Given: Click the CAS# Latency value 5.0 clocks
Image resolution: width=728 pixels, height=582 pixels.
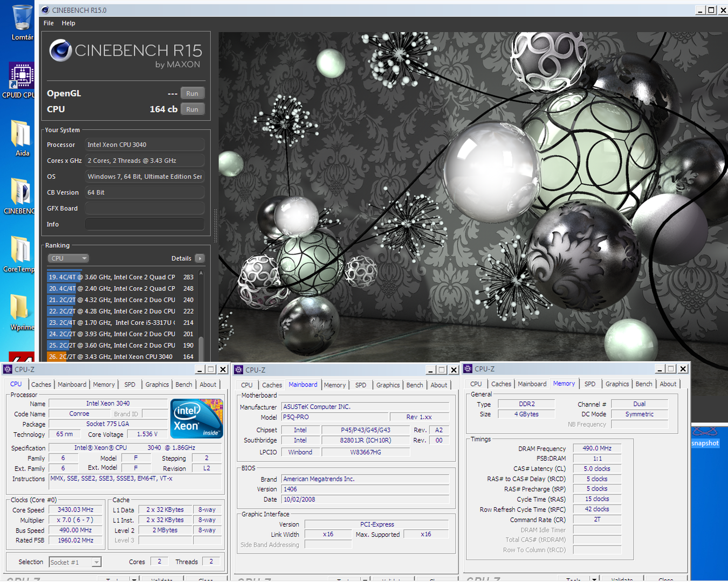Looking at the screenshot, I should pyautogui.click(x=597, y=469).
